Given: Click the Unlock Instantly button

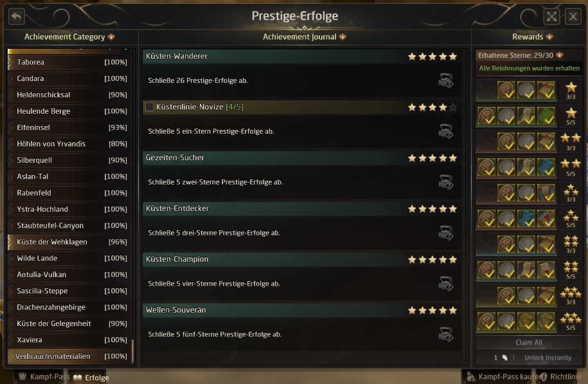Looking at the screenshot, I should tap(548, 358).
